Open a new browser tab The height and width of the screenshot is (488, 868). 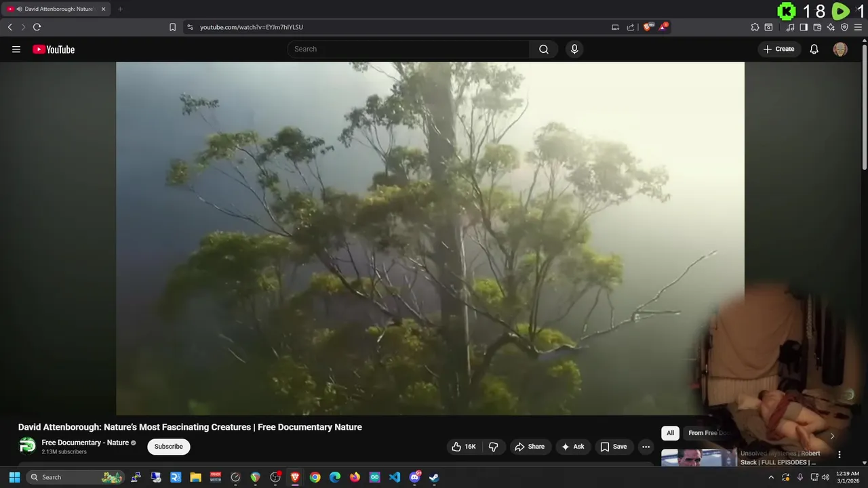pyautogui.click(x=120, y=9)
